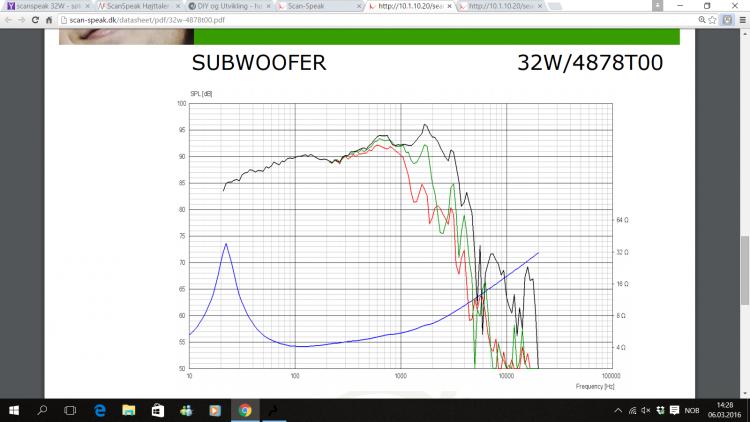Go forward to the next page
Screen dimensions: 750x422
pos(22,20)
